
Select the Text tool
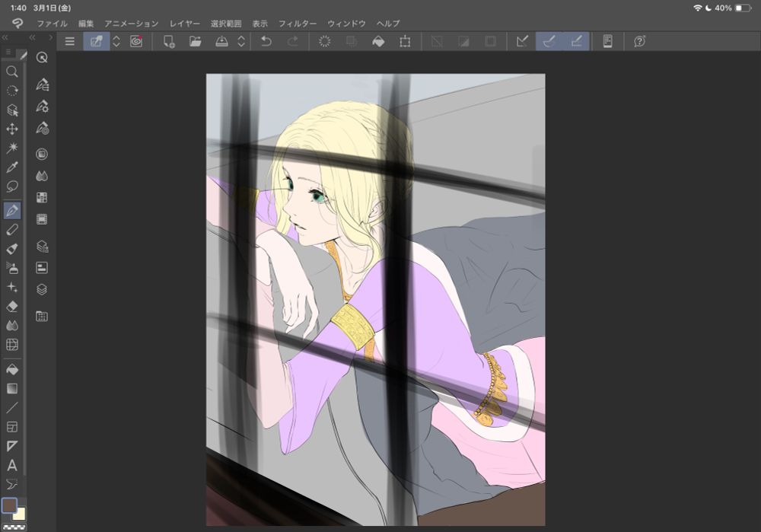tap(12, 465)
